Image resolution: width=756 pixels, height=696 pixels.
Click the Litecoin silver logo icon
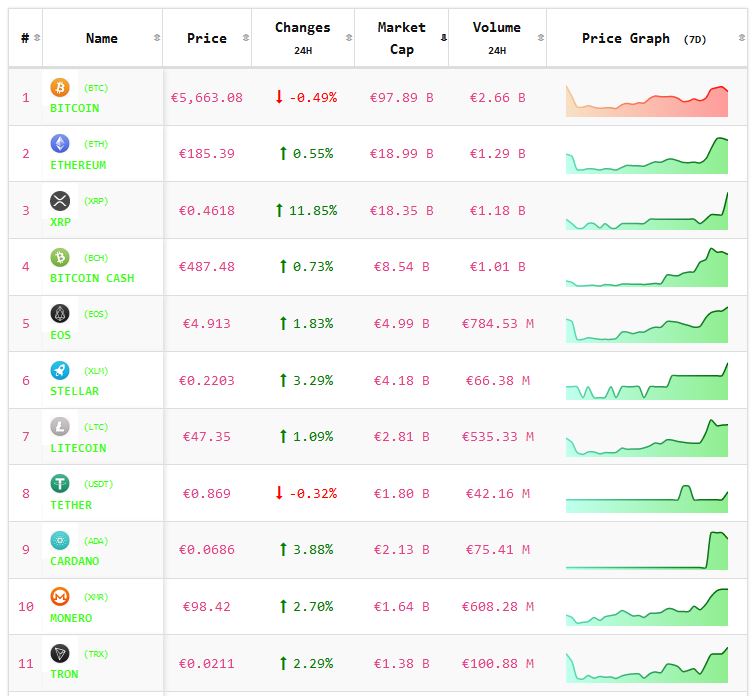60,427
